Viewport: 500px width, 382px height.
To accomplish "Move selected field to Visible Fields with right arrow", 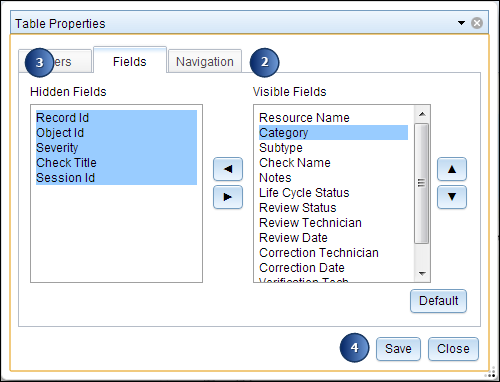I will click(228, 197).
